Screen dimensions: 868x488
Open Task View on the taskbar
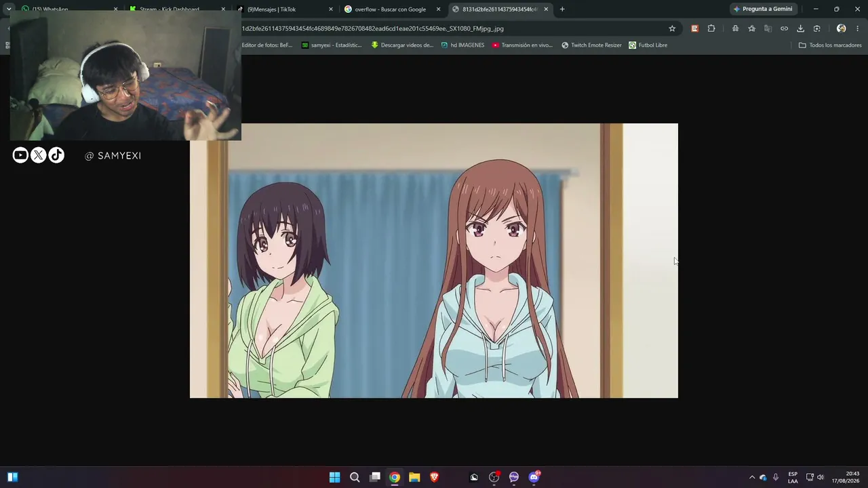point(374,477)
